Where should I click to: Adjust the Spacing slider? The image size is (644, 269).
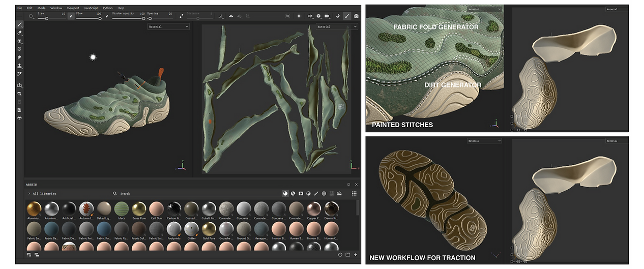[x=160, y=18]
